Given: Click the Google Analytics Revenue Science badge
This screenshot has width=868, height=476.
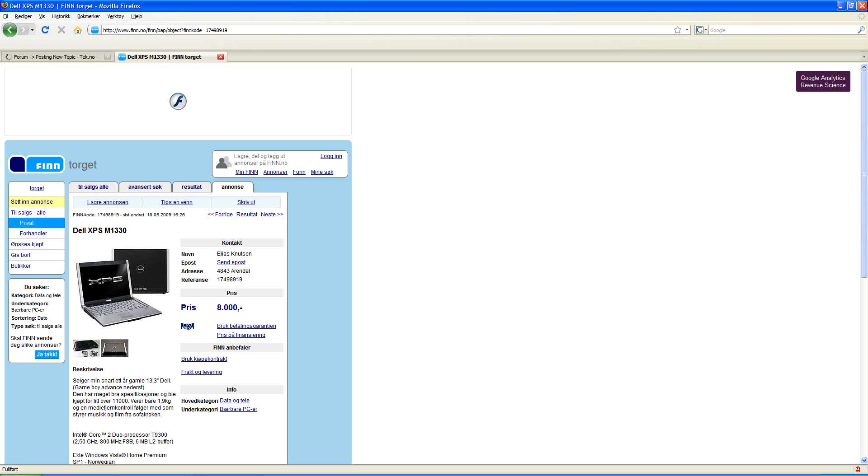Looking at the screenshot, I should (823, 81).
